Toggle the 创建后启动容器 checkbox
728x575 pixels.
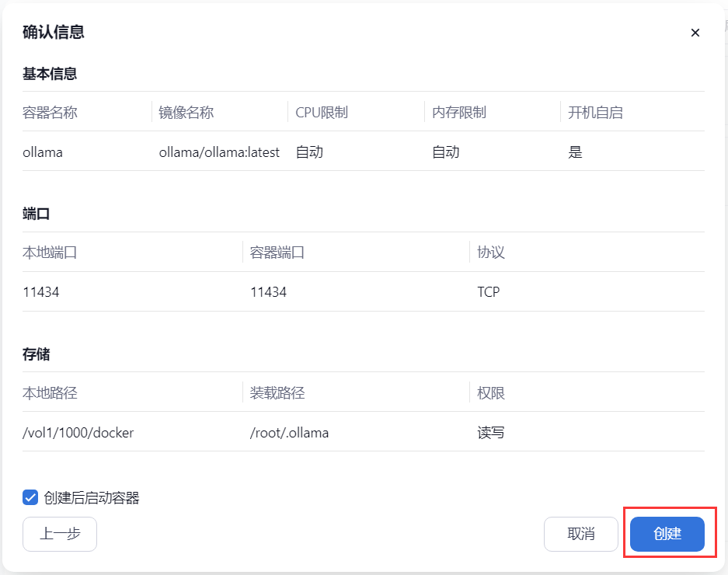click(x=30, y=497)
